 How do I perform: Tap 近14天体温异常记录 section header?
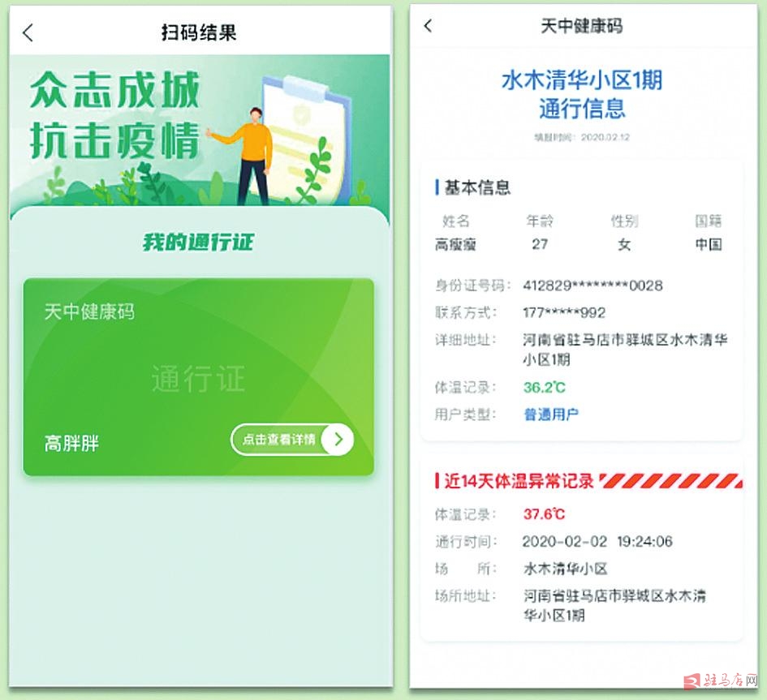click(x=519, y=482)
